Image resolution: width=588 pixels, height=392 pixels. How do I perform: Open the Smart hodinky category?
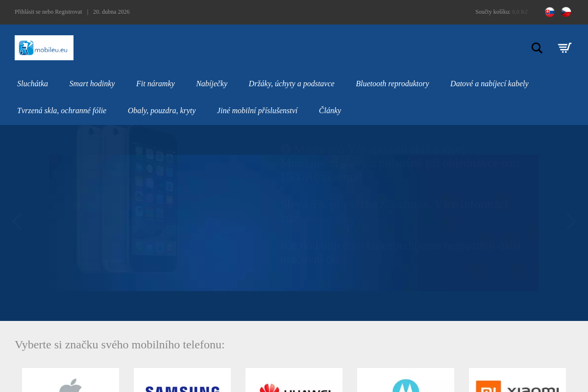92,84
